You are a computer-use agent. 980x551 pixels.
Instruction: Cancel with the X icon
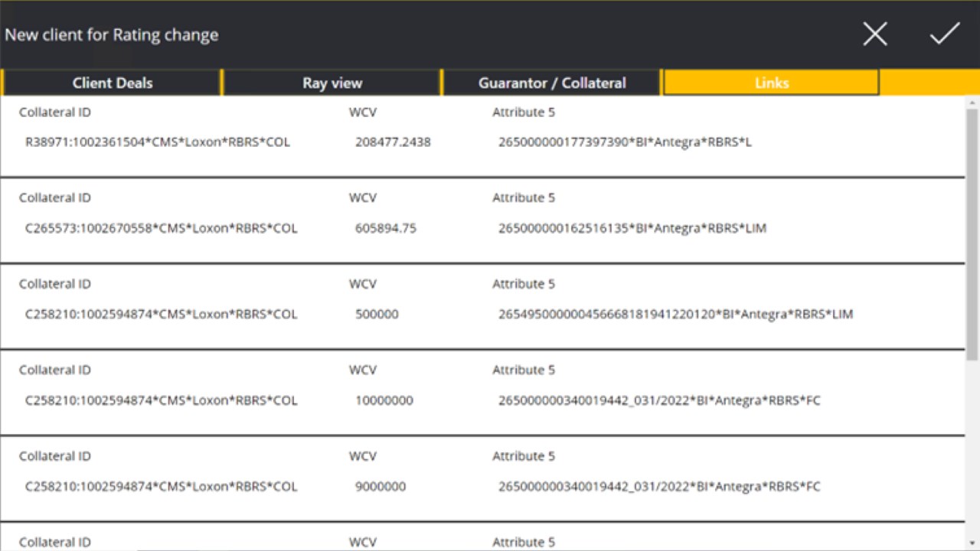875,34
